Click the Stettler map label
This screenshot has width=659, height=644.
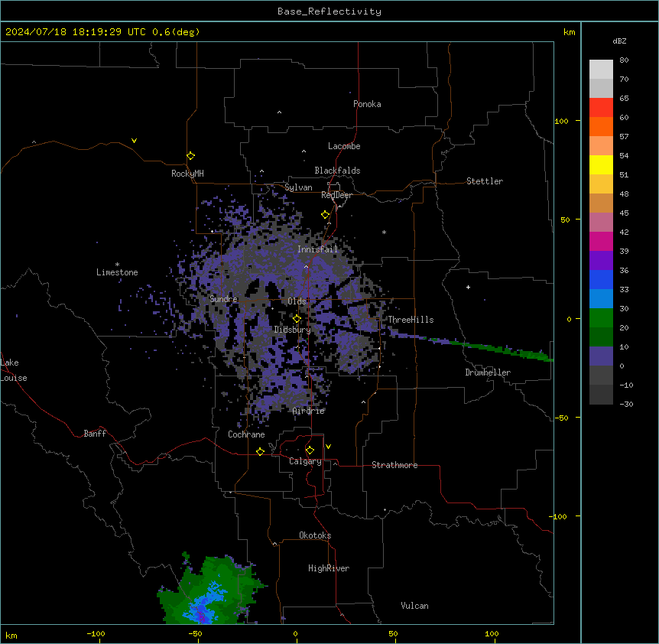(485, 181)
